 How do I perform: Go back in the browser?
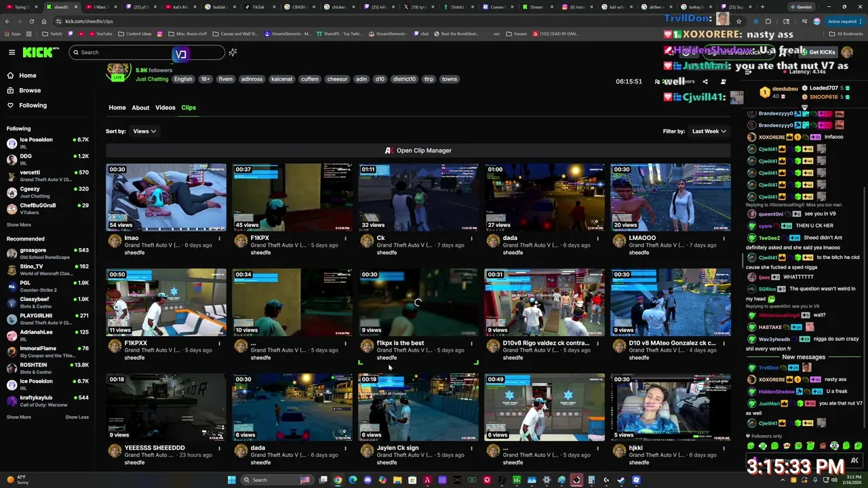7,21
